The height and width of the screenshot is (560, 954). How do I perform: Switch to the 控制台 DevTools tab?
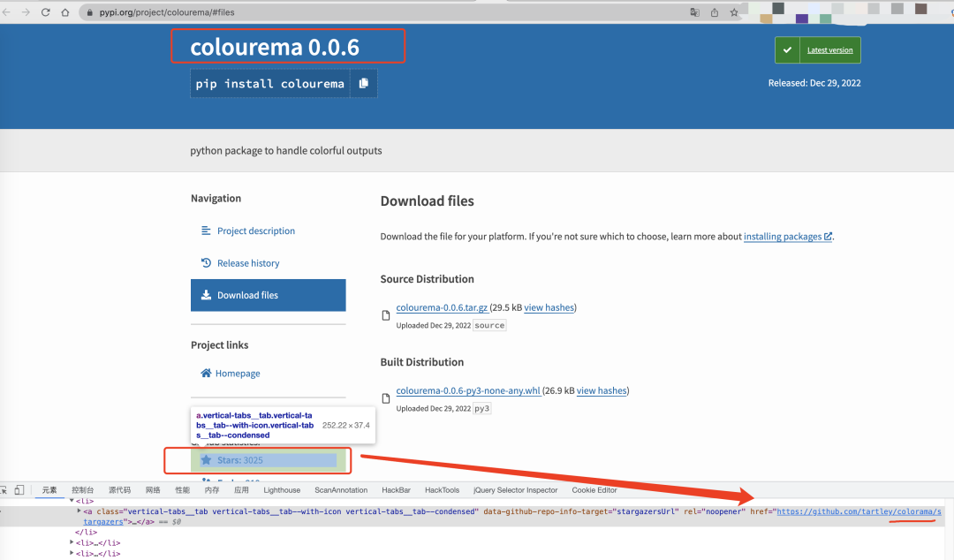coord(83,490)
